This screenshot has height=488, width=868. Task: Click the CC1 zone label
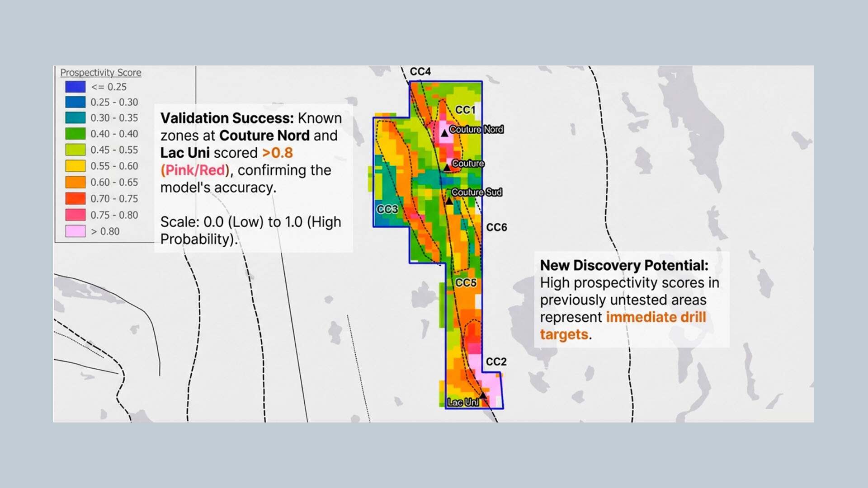[465, 110]
